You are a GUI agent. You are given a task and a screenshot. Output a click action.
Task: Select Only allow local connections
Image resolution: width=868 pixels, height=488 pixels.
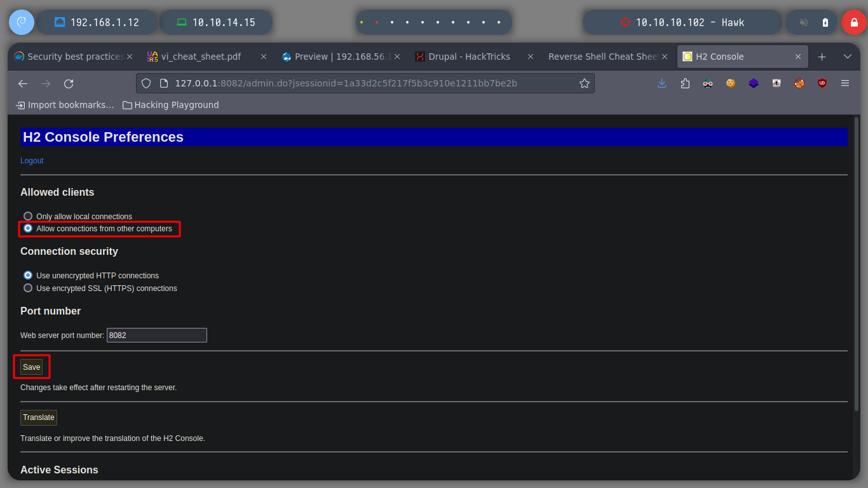tap(28, 217)
